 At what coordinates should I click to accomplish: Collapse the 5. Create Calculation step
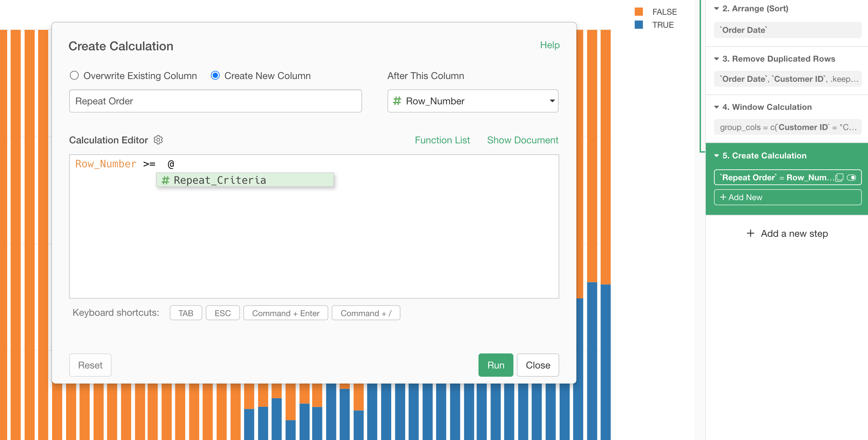tap(717, 156)
